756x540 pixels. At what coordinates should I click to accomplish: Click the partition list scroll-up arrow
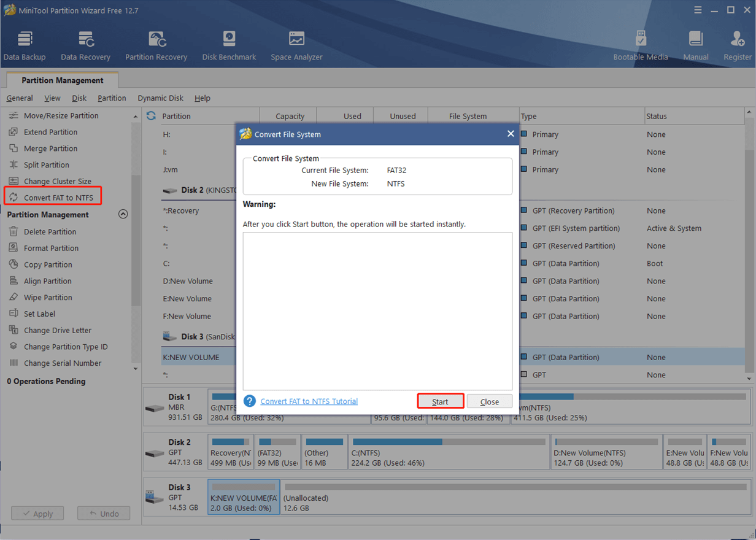coord(749,114)
